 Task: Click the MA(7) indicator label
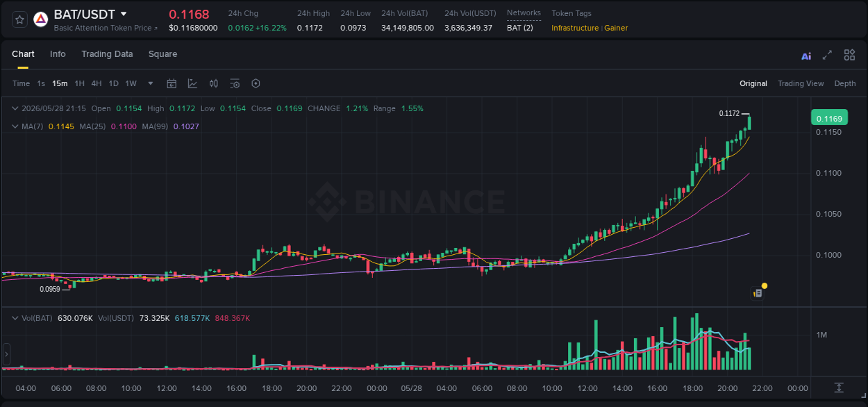[32, 126]
